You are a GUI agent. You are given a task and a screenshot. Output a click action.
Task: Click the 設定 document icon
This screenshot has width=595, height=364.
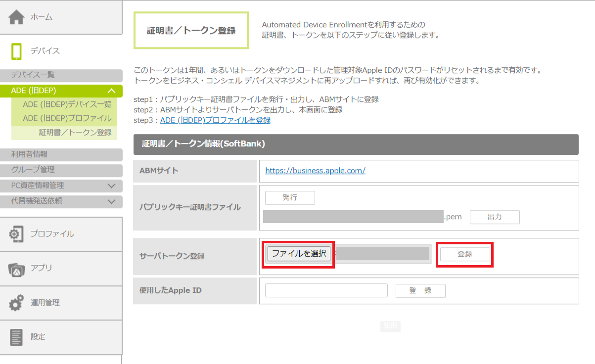(16, 337)
